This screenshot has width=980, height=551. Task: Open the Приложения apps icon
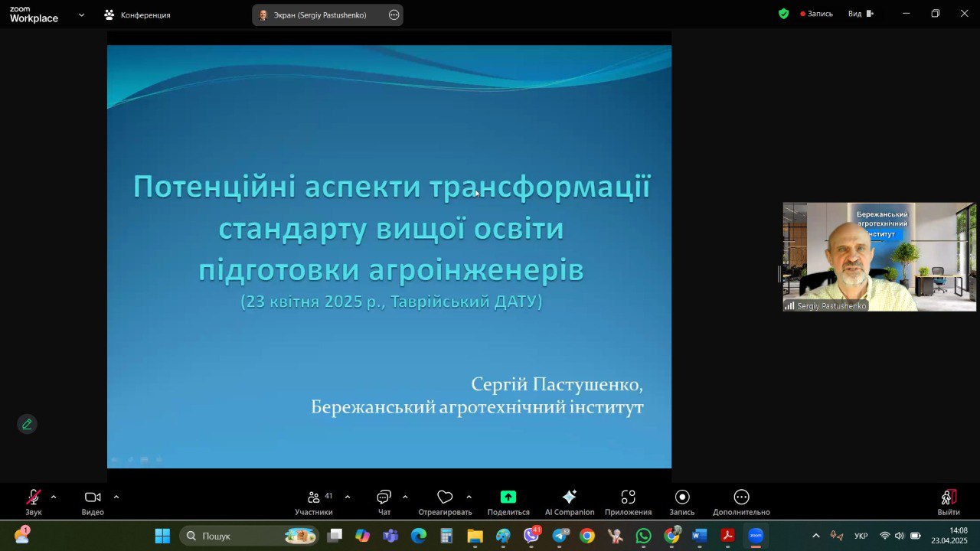point(628,497)
